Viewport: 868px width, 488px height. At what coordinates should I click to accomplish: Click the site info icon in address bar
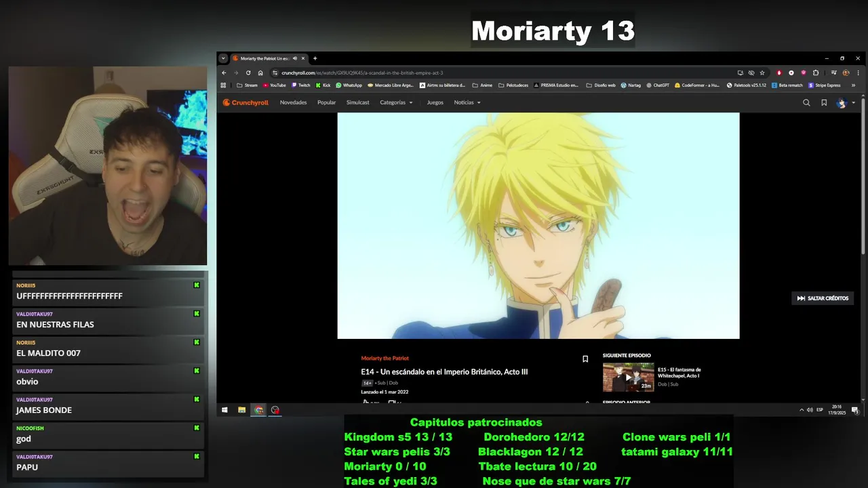(275, 73)
